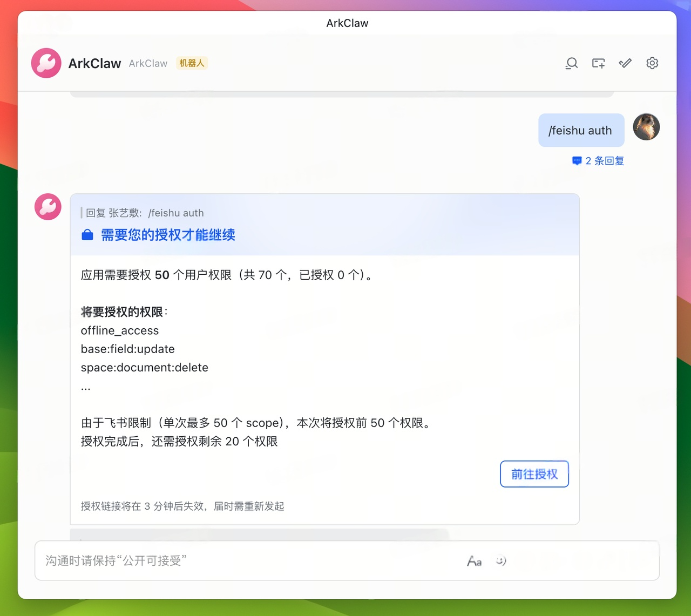
Task: Open the 2 条回复 thread link
Action: pos(598,160)
